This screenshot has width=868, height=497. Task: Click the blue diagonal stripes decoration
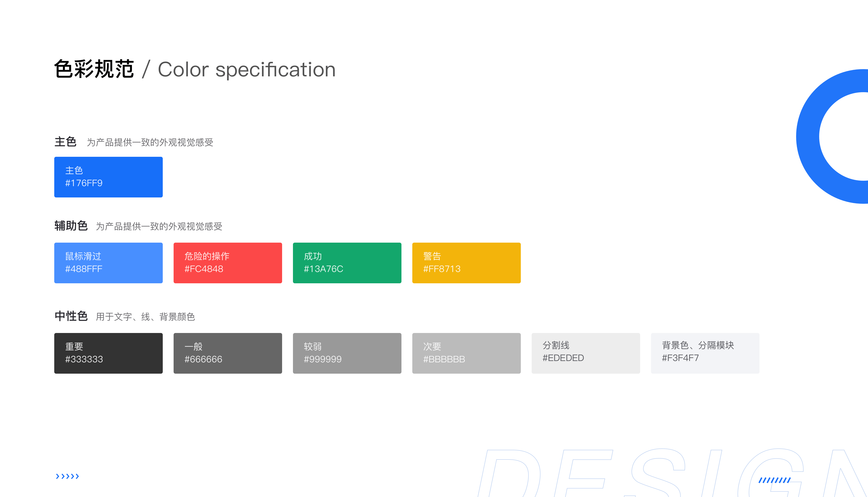tap(774, 480)
